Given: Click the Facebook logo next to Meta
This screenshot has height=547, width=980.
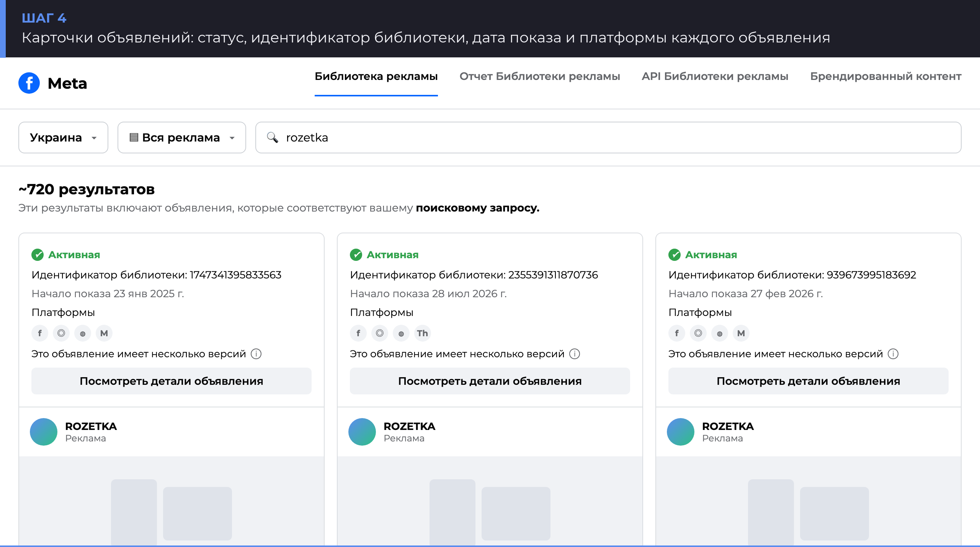Looking at the screenshot, I should pyautogui.click(x=29, y=83).
